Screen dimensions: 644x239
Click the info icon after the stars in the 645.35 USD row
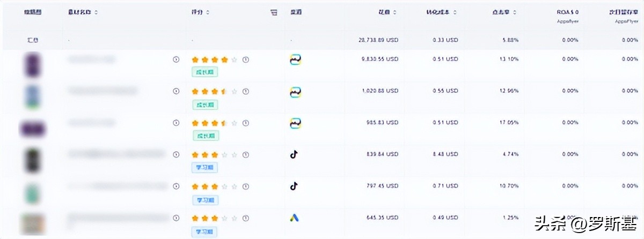click(246, 218)
